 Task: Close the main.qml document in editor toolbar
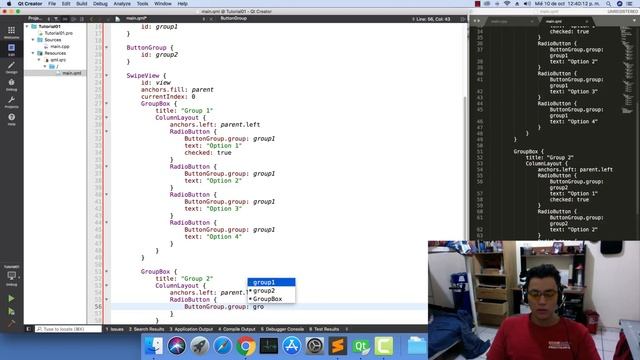211,19
